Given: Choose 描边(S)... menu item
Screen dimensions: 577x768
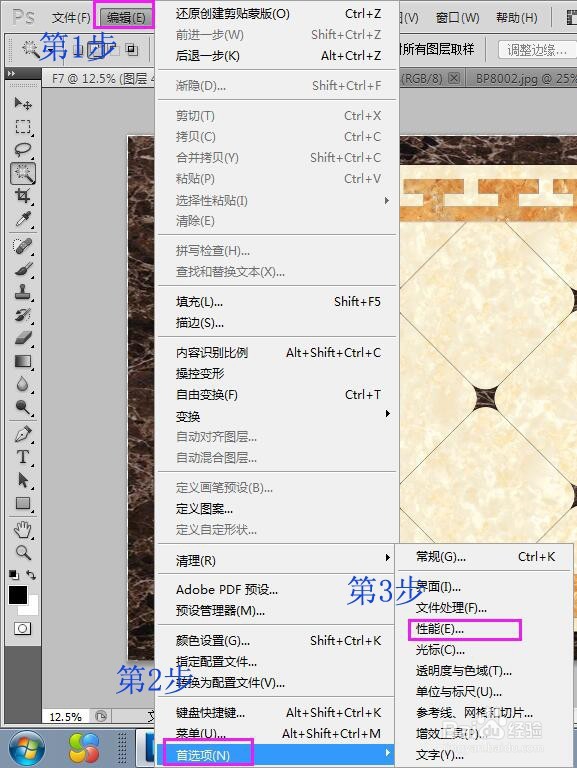Looking at the screenshot, I should (x=277, y=323).
